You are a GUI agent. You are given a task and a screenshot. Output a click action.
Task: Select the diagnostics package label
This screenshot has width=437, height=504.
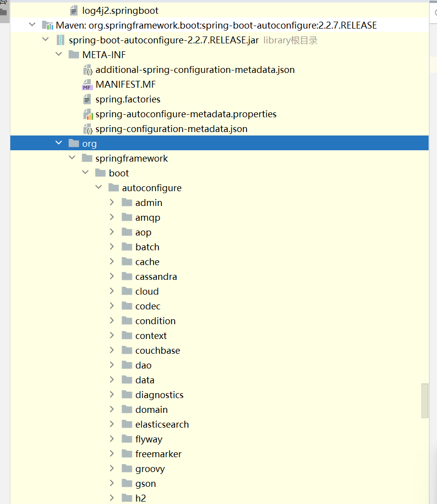coord(159,395)
